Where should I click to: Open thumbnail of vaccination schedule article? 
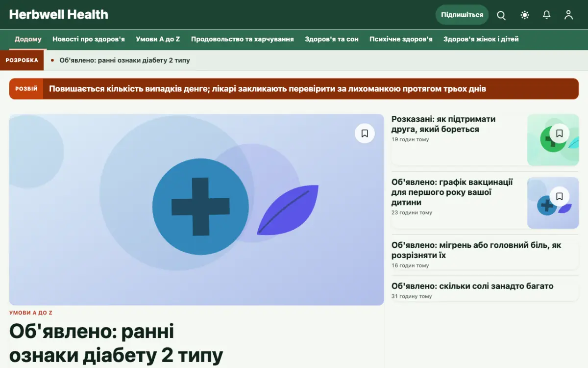553,203
